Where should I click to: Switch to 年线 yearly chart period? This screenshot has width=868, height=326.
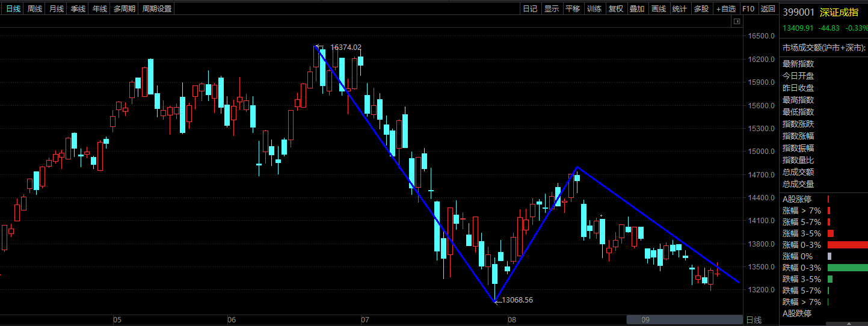tap(100, 9)
